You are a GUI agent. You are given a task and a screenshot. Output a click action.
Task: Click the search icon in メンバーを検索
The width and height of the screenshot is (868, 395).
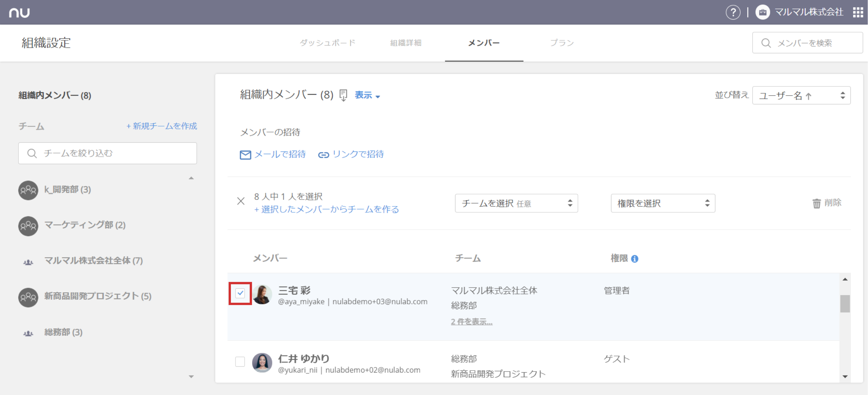tap(766, 43)
